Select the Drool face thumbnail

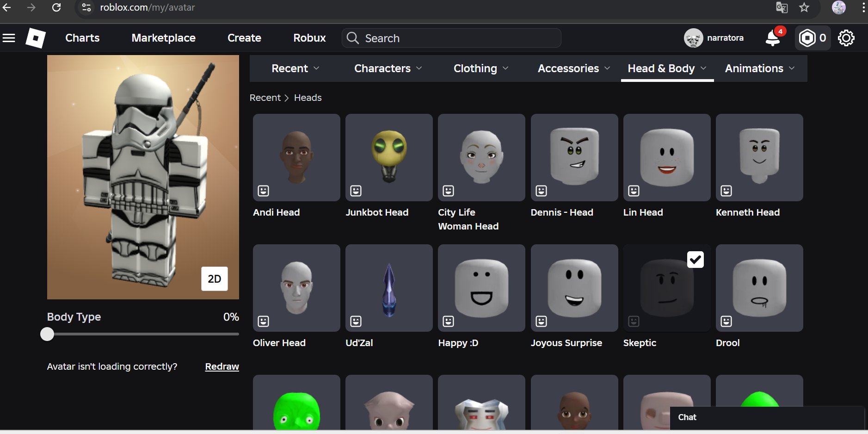coord(759,288)
